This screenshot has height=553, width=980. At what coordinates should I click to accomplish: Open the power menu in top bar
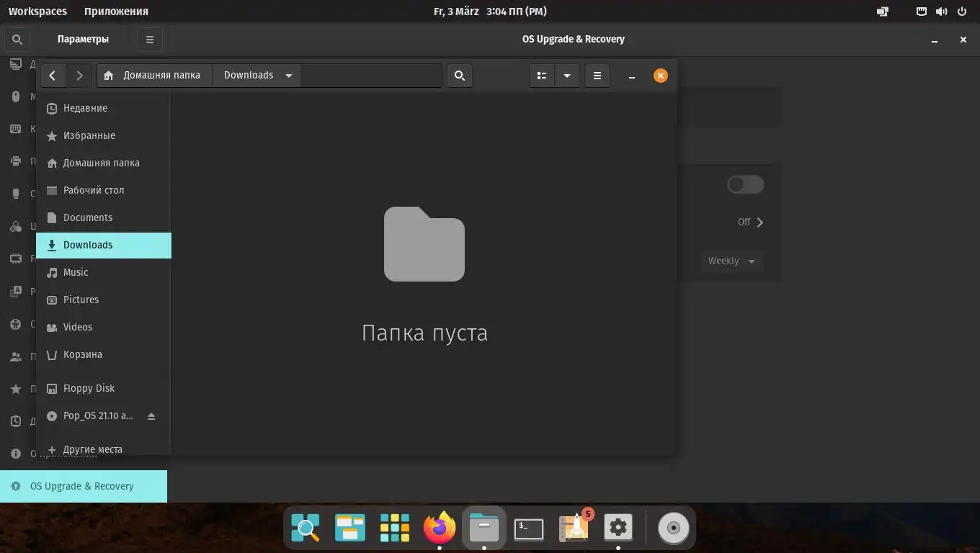pos(961,12)
